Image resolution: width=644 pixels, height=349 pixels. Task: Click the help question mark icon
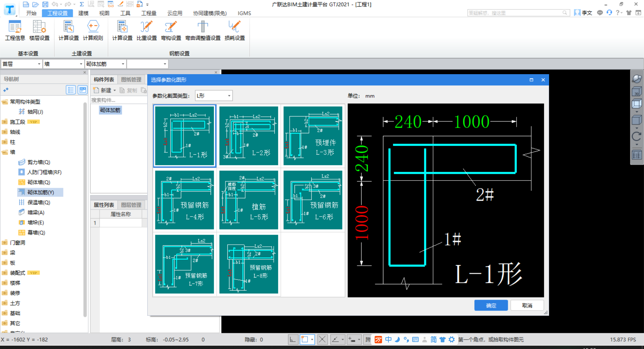click(x=618, y=13)
